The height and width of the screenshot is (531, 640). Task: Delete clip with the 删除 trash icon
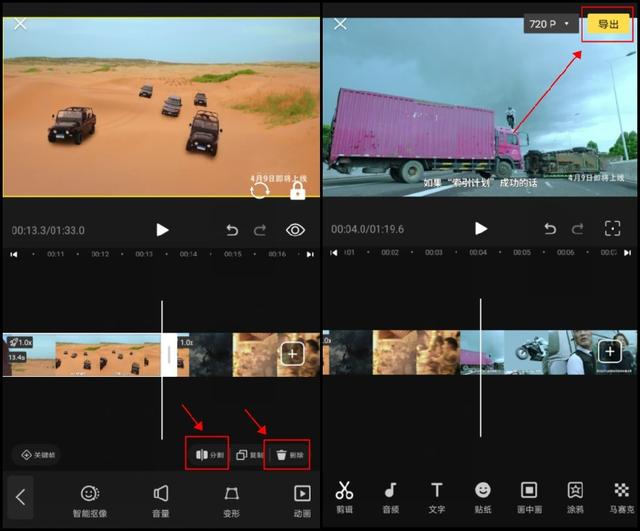(x=289, y=455)
